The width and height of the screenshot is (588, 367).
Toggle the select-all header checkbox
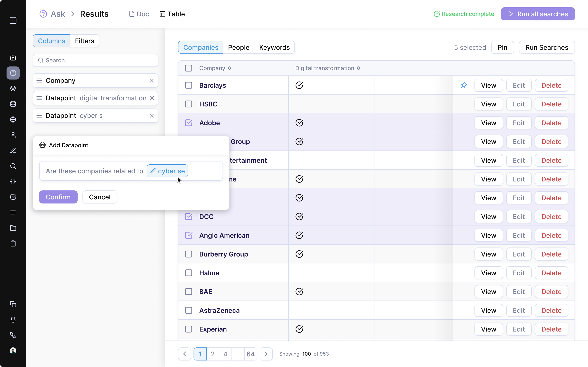pos(189,68)
